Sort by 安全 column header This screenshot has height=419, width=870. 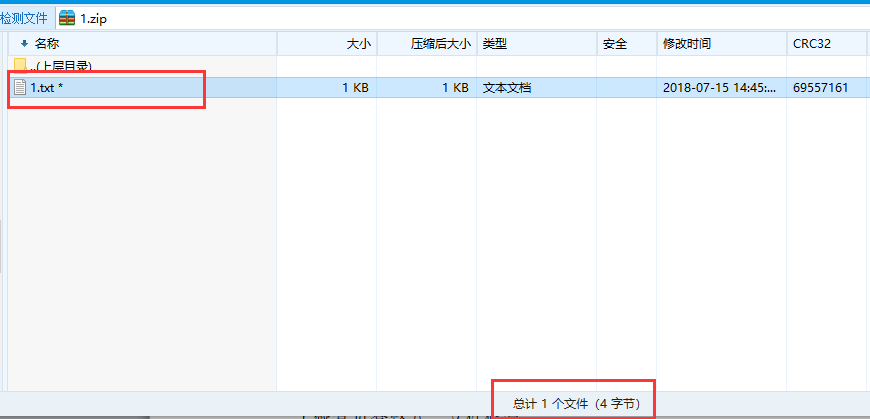coord(626,44)
